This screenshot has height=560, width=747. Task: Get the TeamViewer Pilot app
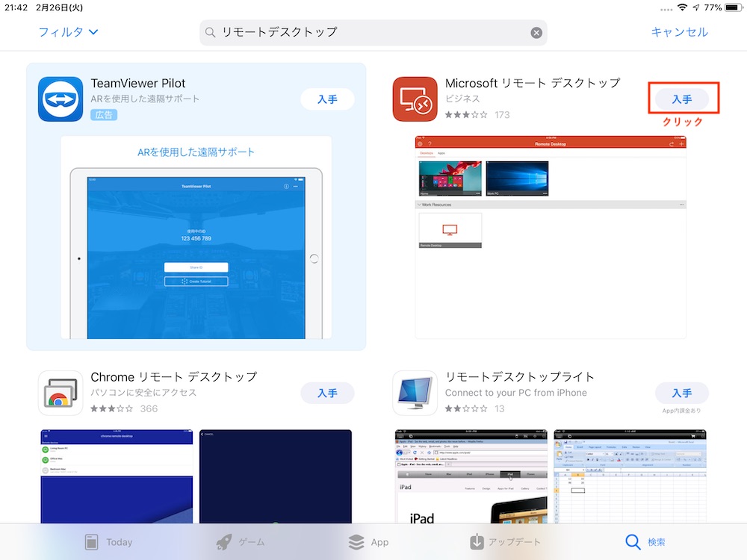327,99
